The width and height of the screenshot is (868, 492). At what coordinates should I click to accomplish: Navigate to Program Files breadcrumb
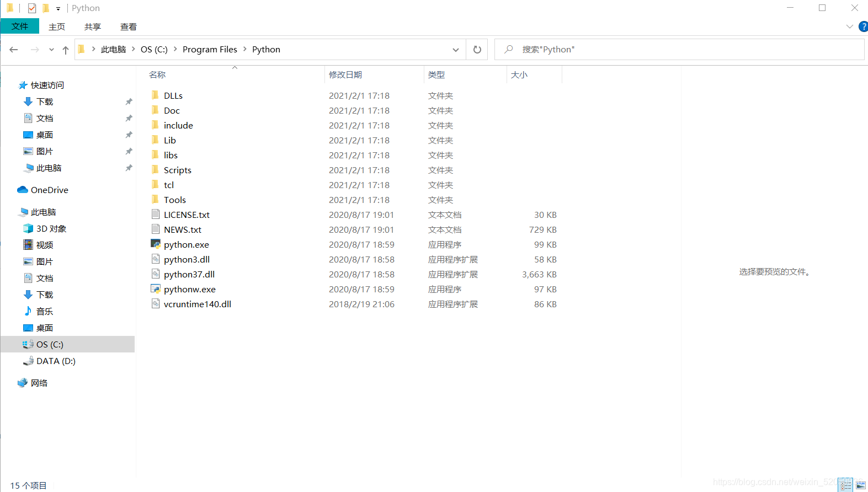[210, 49]
